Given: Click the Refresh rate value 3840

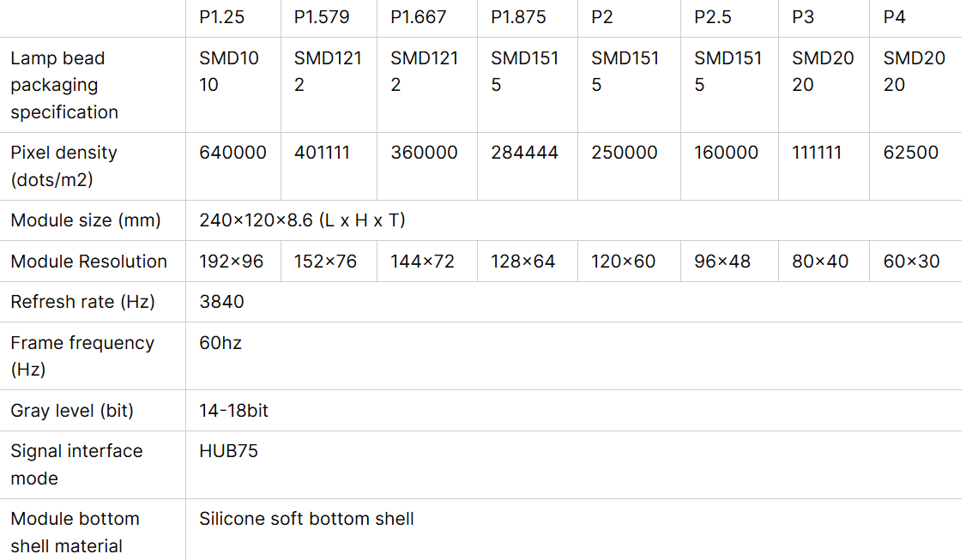Looking at the screenshot, I should tap(221, 302).
